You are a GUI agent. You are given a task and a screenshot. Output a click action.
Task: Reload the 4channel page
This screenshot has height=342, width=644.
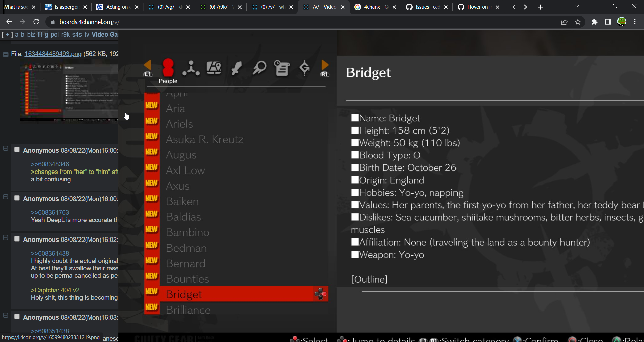36,22
